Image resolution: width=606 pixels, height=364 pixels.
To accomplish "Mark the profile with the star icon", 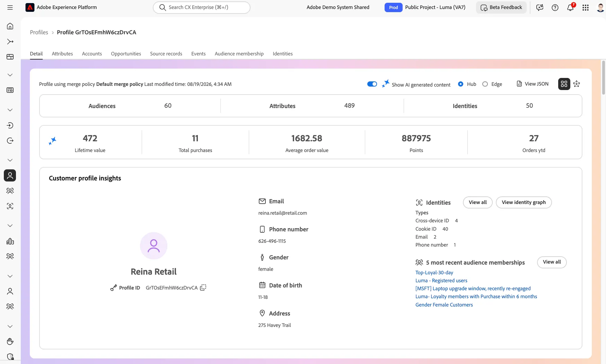I will [x=577, y=84].
